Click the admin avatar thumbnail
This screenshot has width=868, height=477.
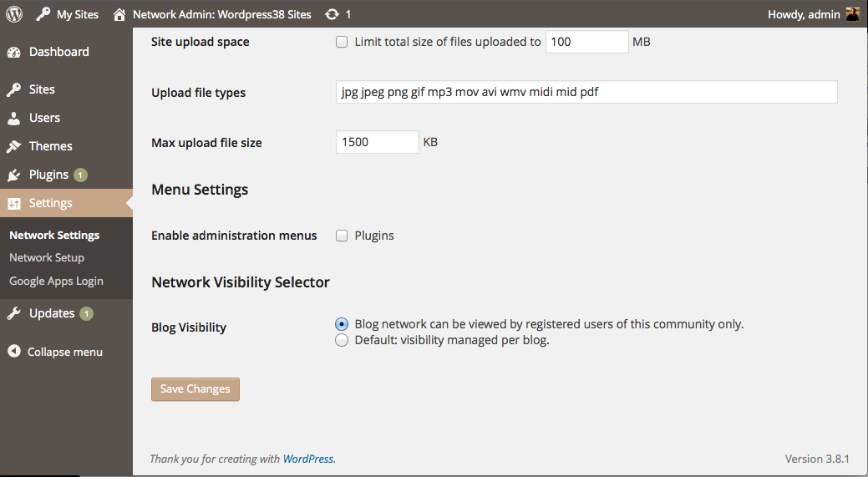pyautogui.click(x=852, y=14)
